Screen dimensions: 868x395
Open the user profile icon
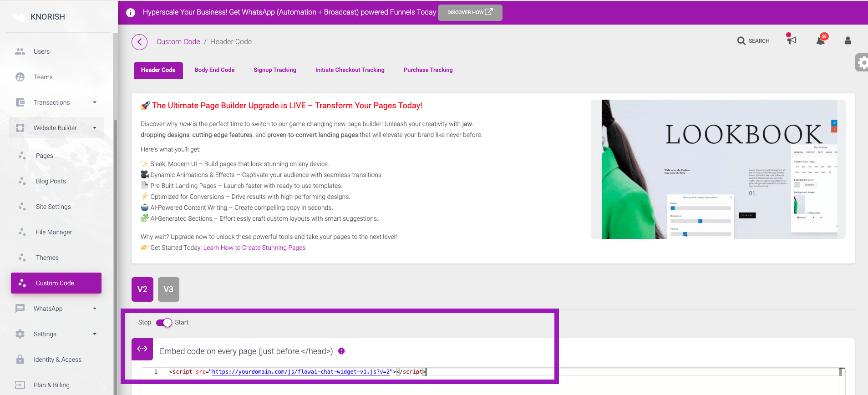[848, 41]
